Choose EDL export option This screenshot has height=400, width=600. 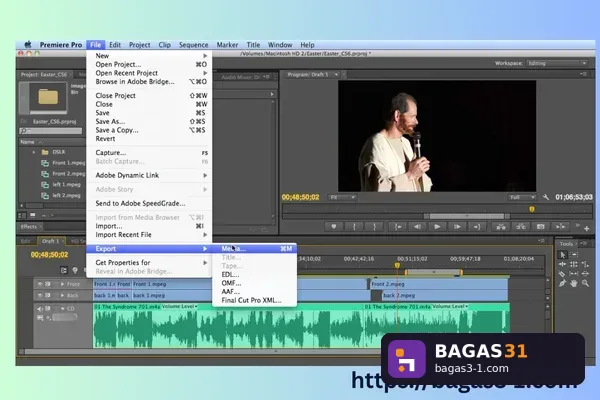[254, 274]
